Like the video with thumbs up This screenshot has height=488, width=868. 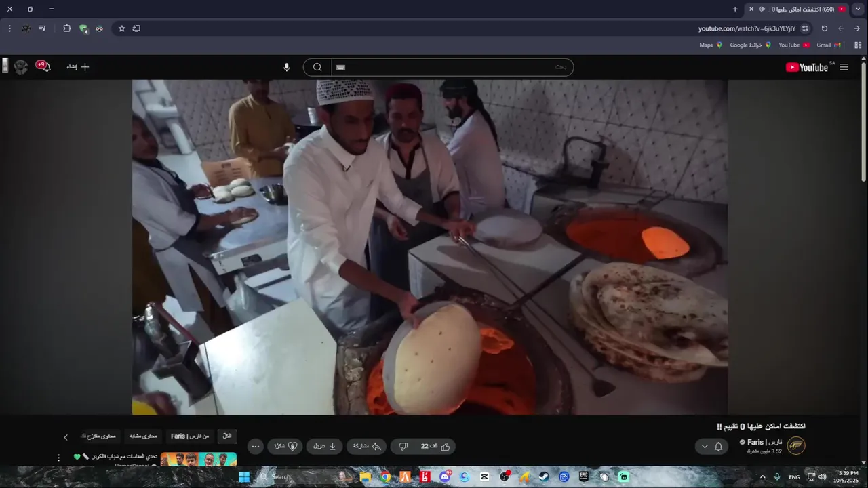(435, 446)
